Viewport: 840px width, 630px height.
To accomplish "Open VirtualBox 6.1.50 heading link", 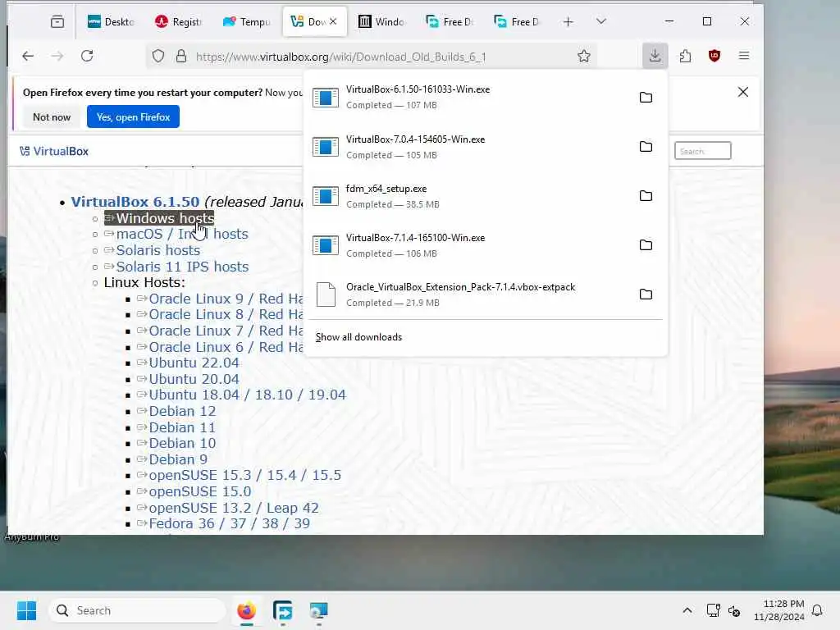I will (135, 202).
